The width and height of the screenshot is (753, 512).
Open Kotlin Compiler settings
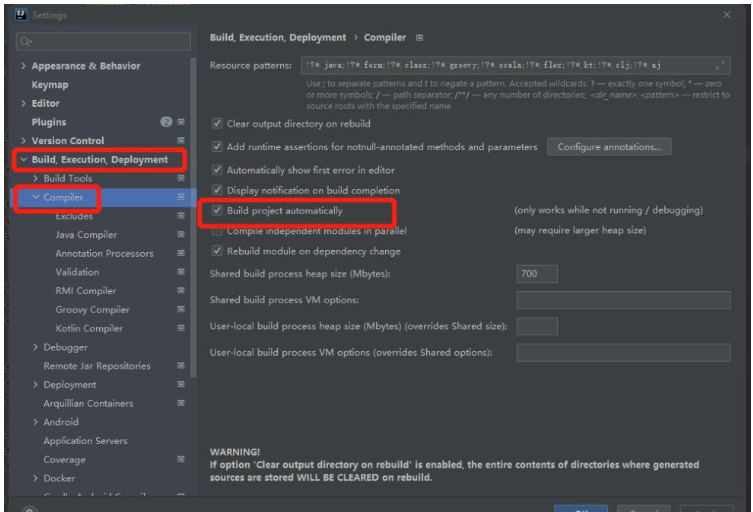point(89,329)
